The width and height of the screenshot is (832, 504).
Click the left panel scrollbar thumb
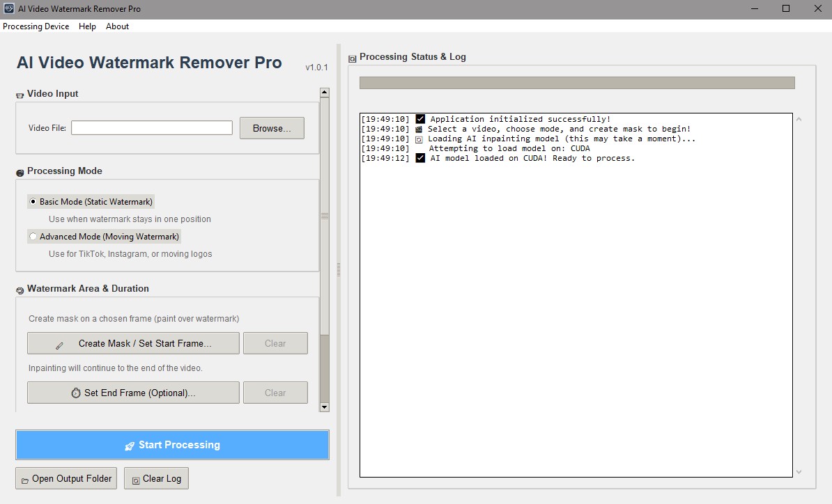coord(325,216)
